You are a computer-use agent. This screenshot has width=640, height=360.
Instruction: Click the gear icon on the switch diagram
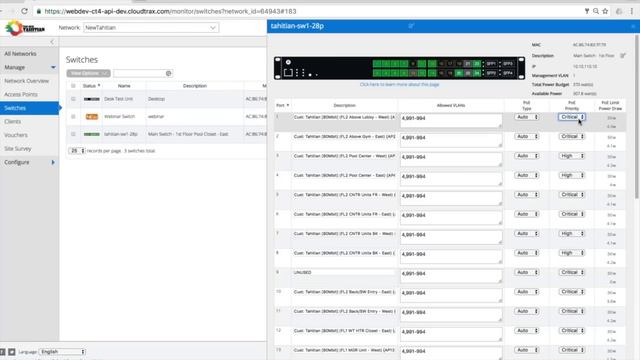point(288,62)
